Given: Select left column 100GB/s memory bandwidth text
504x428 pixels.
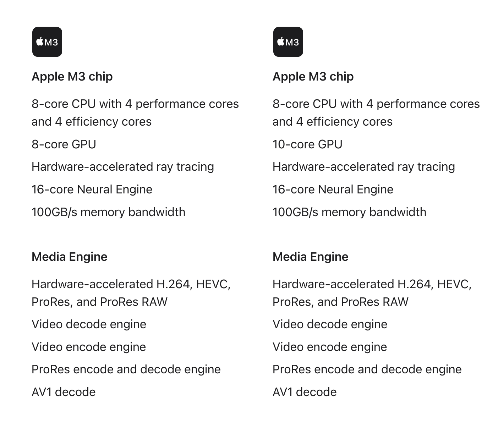Looking at the screenshot, I should click(x=109, y=212).
